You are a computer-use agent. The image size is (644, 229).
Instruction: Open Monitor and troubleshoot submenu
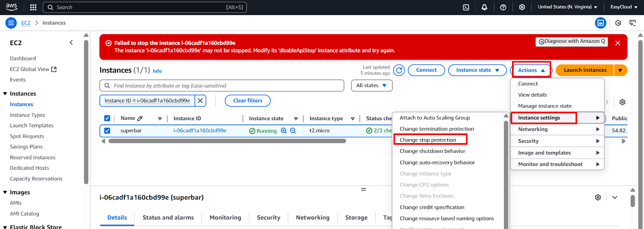tap(557, 164)
